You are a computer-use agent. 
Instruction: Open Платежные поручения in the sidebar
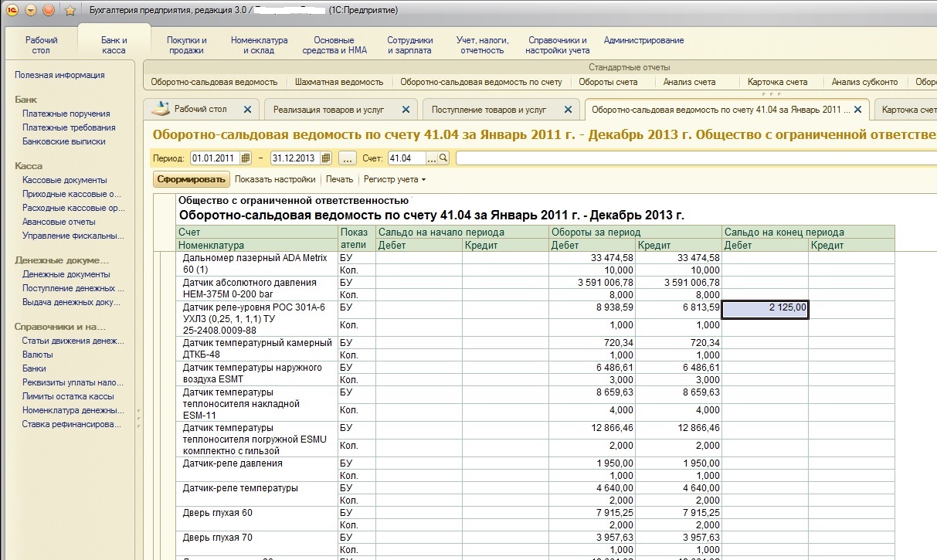click(66, 114)
